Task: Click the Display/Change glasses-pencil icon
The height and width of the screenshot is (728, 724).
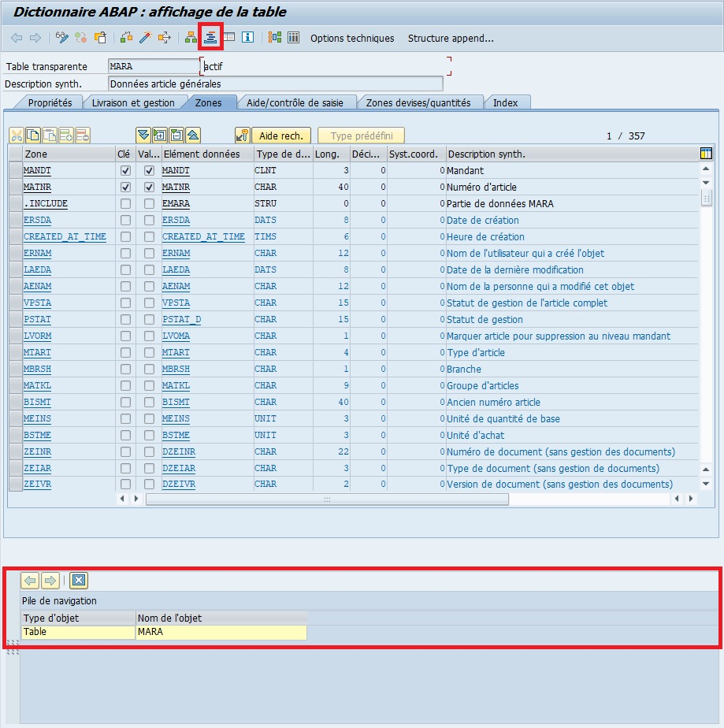Action: 61,37
